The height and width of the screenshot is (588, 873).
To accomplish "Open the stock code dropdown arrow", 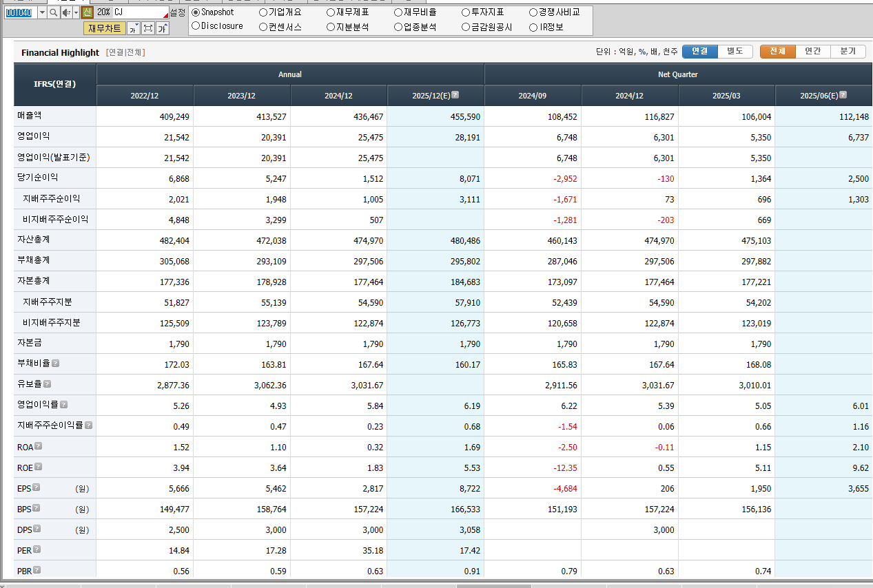I will pos(41,12).
